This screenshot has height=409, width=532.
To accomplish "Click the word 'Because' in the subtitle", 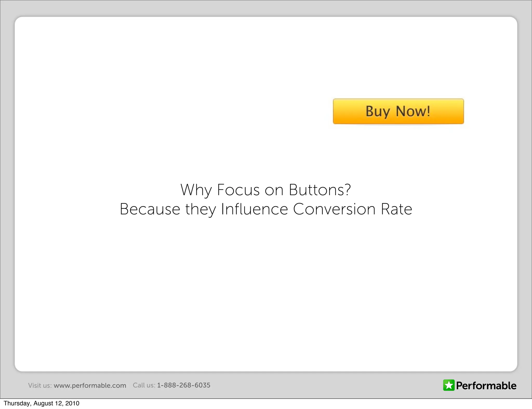I will click(x=150, y=209).
